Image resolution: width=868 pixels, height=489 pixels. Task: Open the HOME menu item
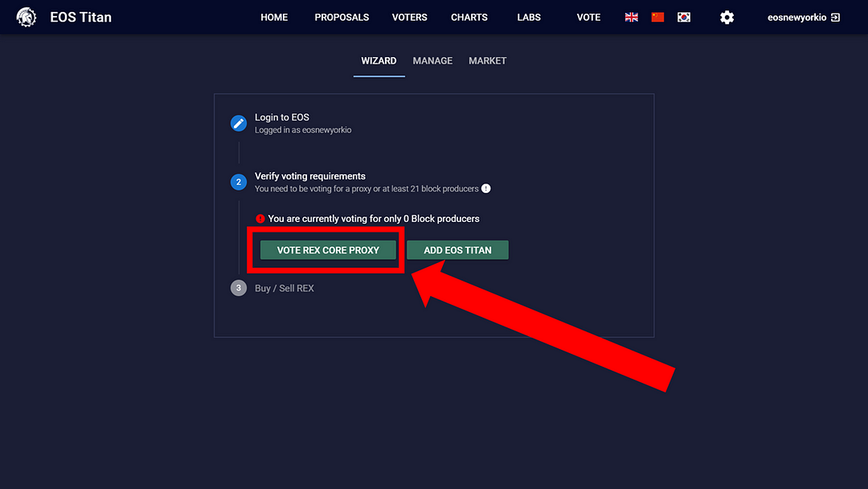274,17
